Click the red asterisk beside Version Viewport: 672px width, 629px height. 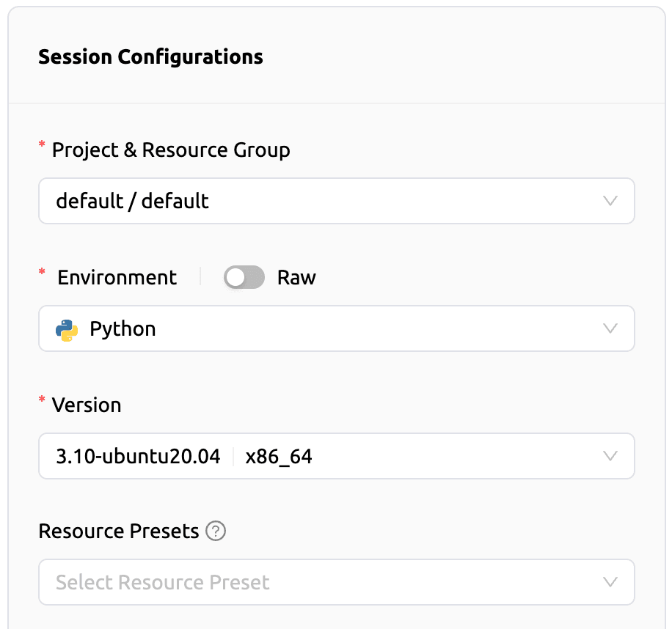41,400
